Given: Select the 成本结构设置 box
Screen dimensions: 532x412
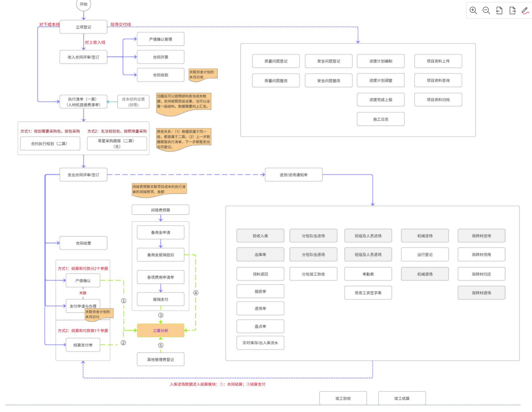Looking at the screenshot, I should pos(133,102).
